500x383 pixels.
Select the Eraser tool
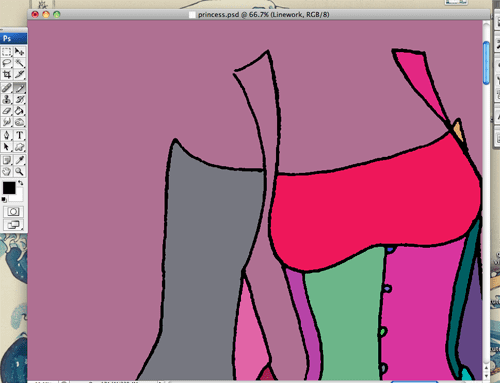coord(7,111)
